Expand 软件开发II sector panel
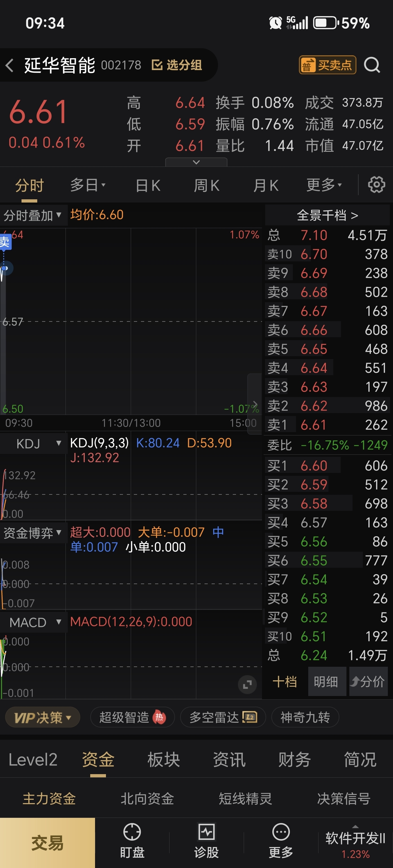Screen dimensions: 393x868 coord(355,843)
